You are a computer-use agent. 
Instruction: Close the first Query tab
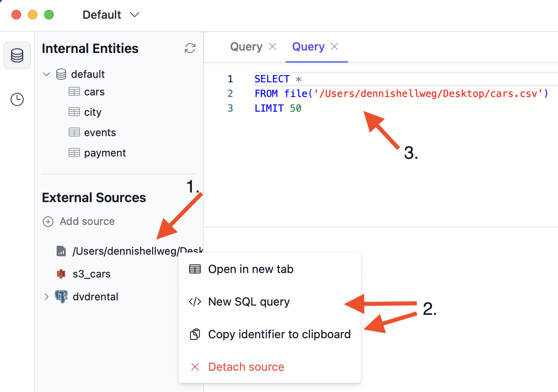point(273,47)
